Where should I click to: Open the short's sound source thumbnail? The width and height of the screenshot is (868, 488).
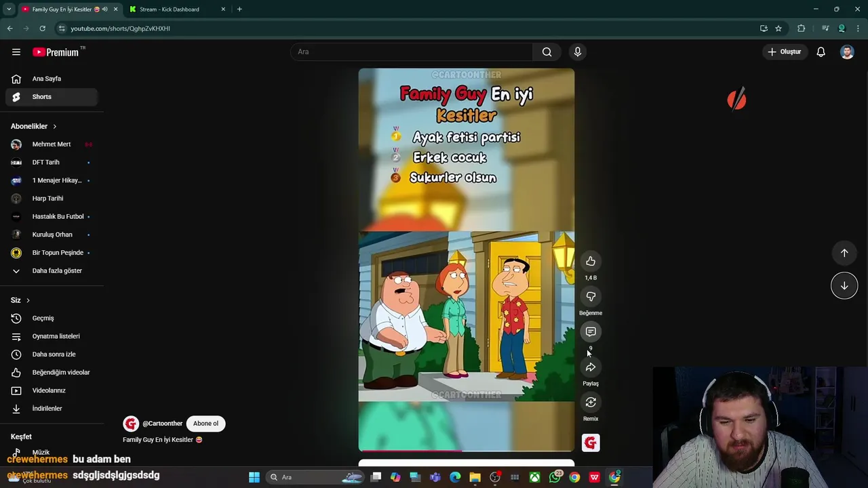coord(591,443)
